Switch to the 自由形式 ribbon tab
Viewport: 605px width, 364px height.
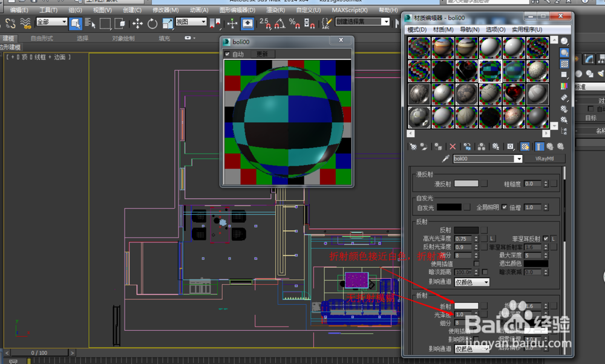coord(42,38)
